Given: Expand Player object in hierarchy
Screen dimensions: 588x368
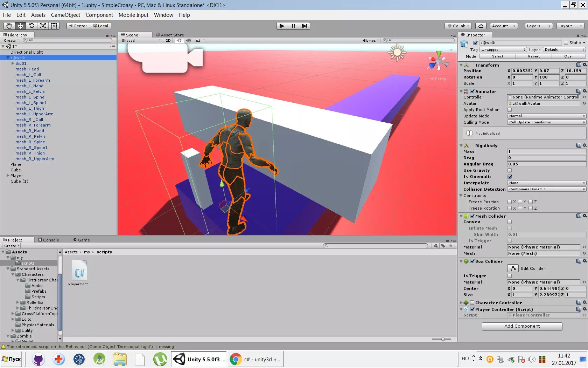Looking at the screenshot, I should (8, 176).
